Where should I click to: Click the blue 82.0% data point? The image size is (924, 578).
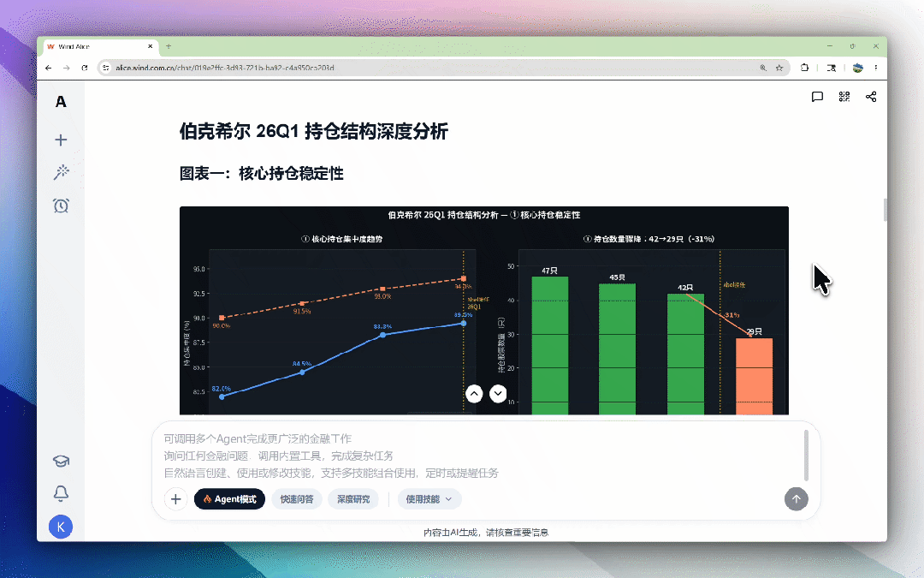pyautogui.click(x=222, y=396)
